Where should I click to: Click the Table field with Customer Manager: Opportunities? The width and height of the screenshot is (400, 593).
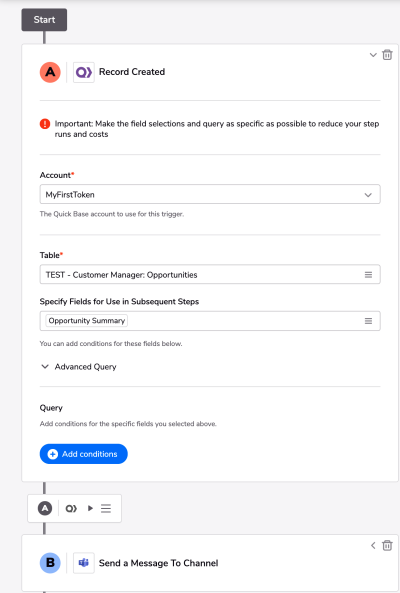point(210,275)
